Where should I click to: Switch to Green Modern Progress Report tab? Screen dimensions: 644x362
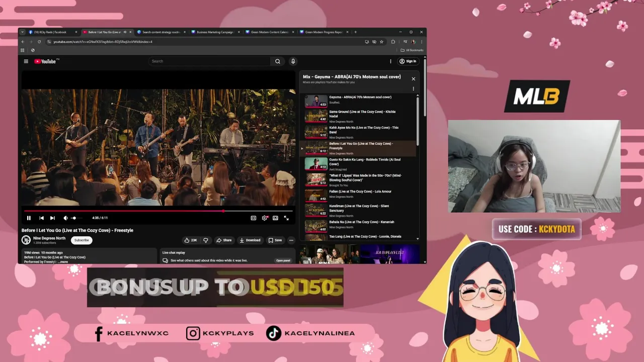324,32
